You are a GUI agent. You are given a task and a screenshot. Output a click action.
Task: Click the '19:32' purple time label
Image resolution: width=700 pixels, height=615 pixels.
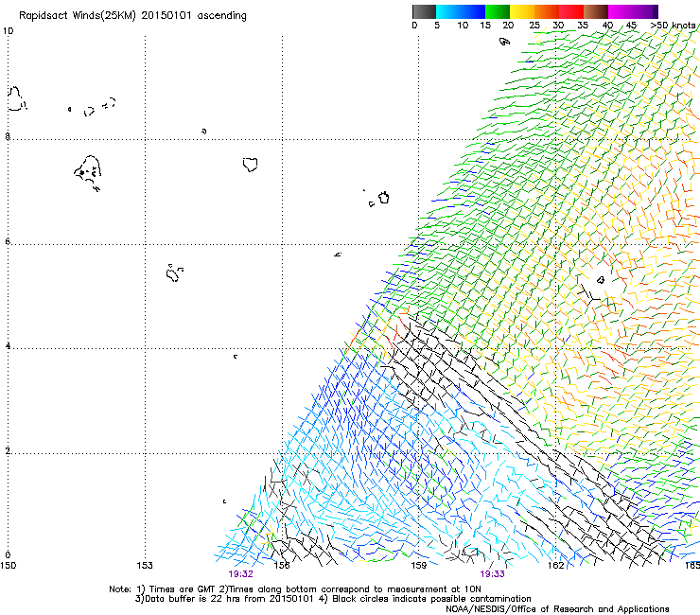pos(240,574)
